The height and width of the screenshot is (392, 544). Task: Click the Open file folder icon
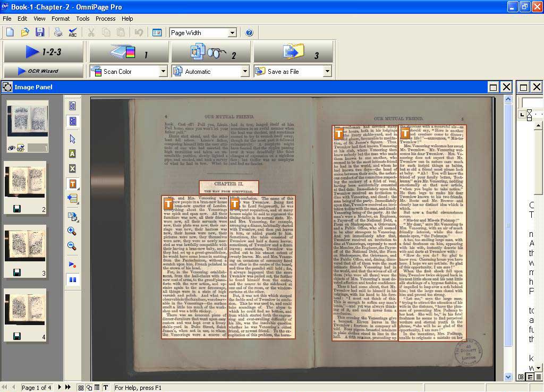(x=24, y=32)
